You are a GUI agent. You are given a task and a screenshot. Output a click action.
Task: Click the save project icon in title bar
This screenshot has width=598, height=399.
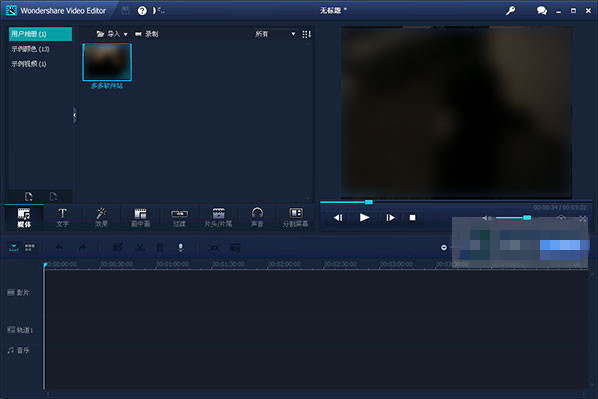click(x=125, y=11)
